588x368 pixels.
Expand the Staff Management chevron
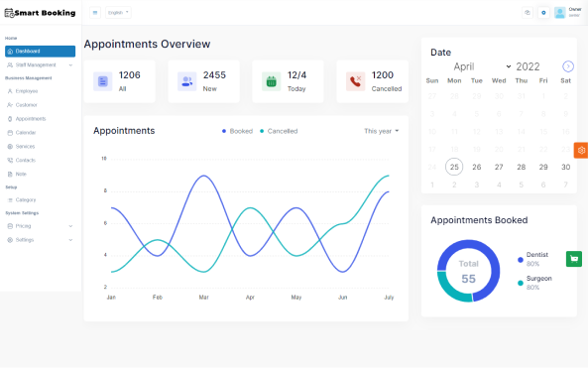(70, 65)
